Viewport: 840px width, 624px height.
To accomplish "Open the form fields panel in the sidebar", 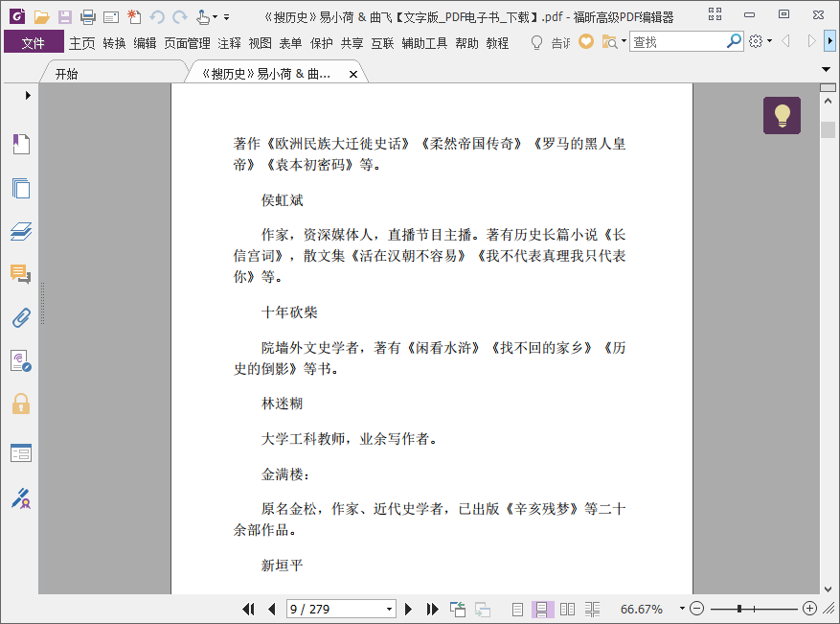I will pyautogui.click(x=21, y=453).
